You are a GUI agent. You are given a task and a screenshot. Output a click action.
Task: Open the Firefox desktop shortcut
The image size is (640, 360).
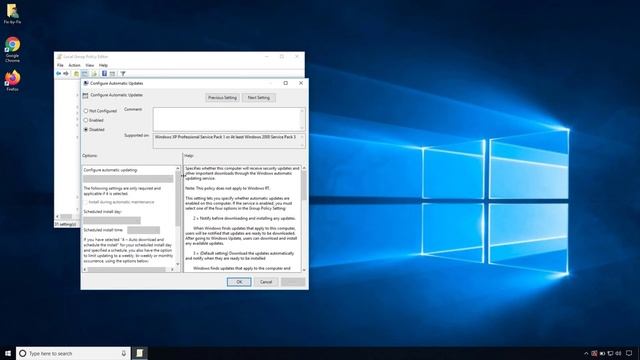tap(12, 80)
